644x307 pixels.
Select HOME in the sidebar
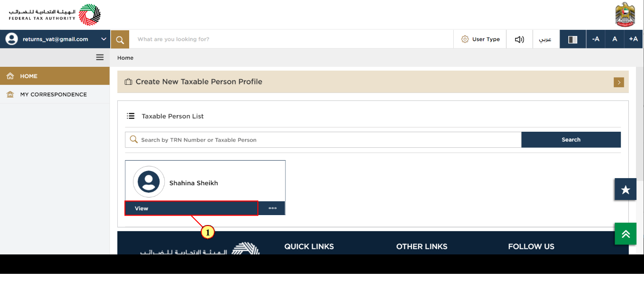point(55,76)
